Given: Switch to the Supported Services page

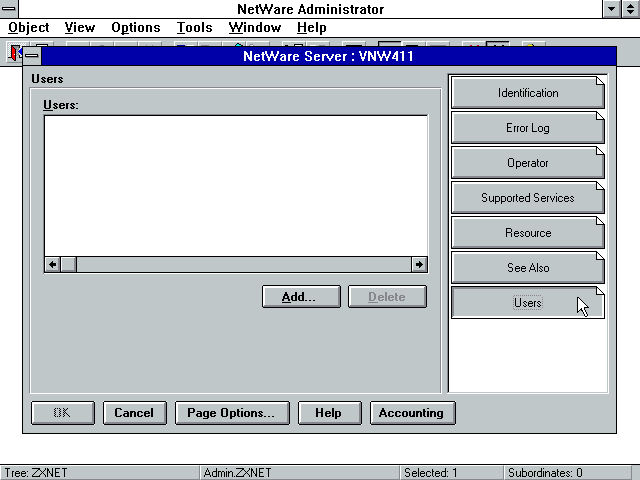Looking at the screenshot, I should pyautogui.click(x=528, y=198).
